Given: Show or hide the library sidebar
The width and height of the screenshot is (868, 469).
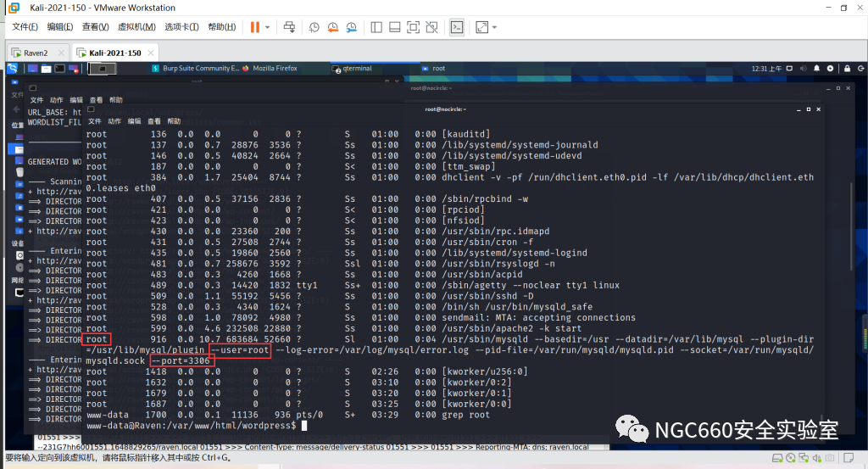Looking at the screenshot, I should click(x=376, y=27).
